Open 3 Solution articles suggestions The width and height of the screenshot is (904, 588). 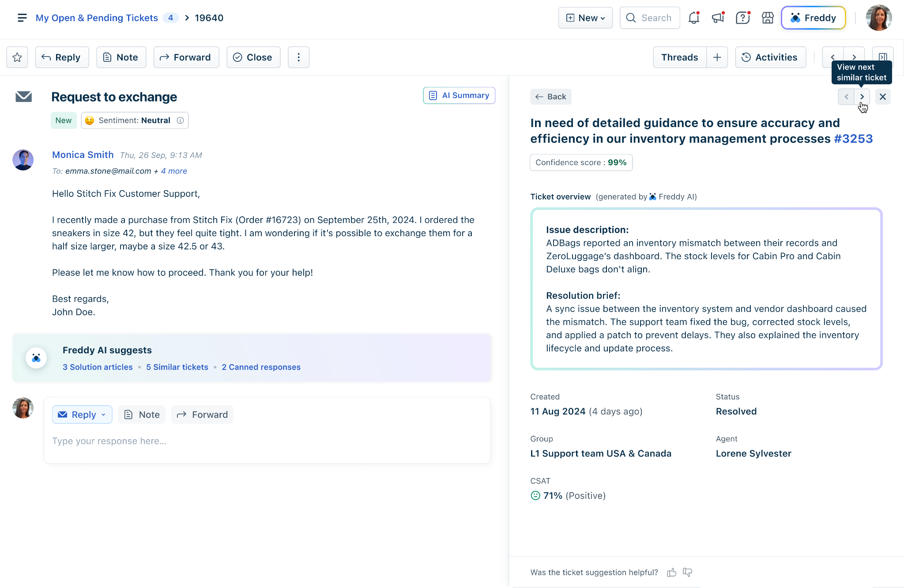pyautogui.click(x=98, y=367)
